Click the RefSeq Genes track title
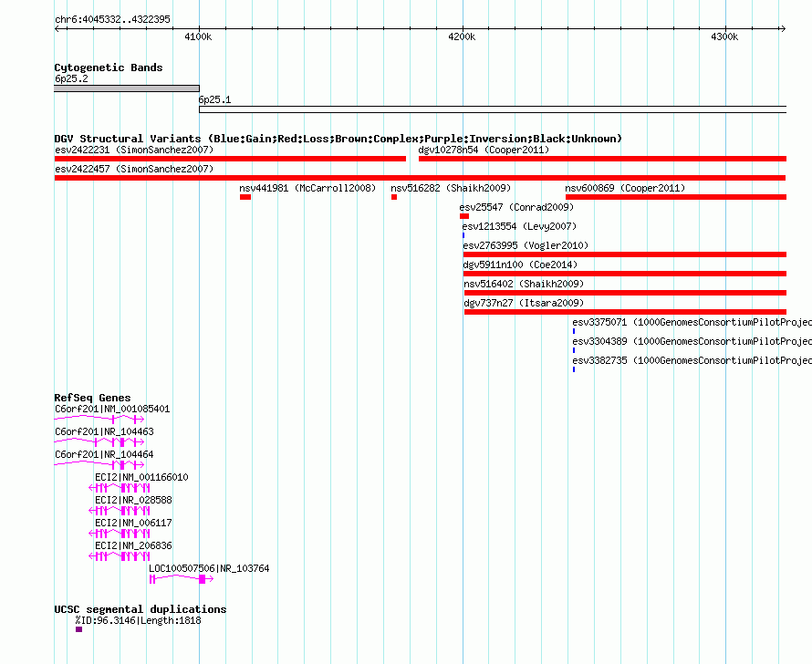 (x=92, y=398)
